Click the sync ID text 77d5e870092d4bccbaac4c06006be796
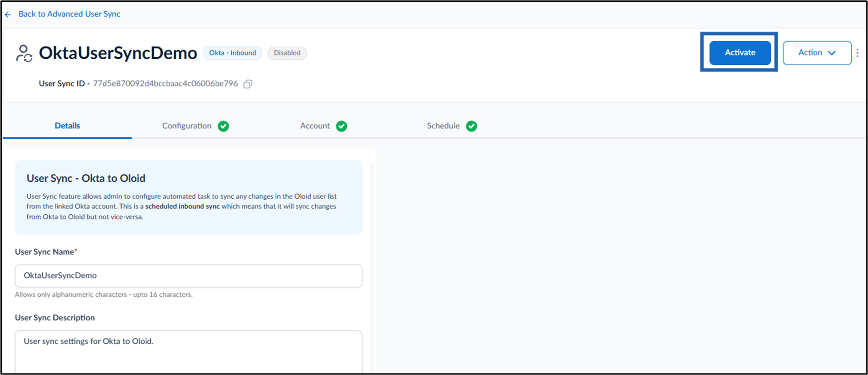868x375 pixels. click(x=165, y=84)
